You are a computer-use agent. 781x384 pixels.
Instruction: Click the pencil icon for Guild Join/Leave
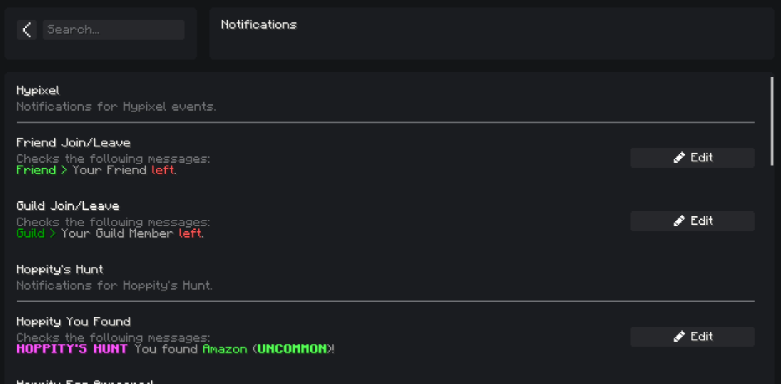(x=679, y=221)
